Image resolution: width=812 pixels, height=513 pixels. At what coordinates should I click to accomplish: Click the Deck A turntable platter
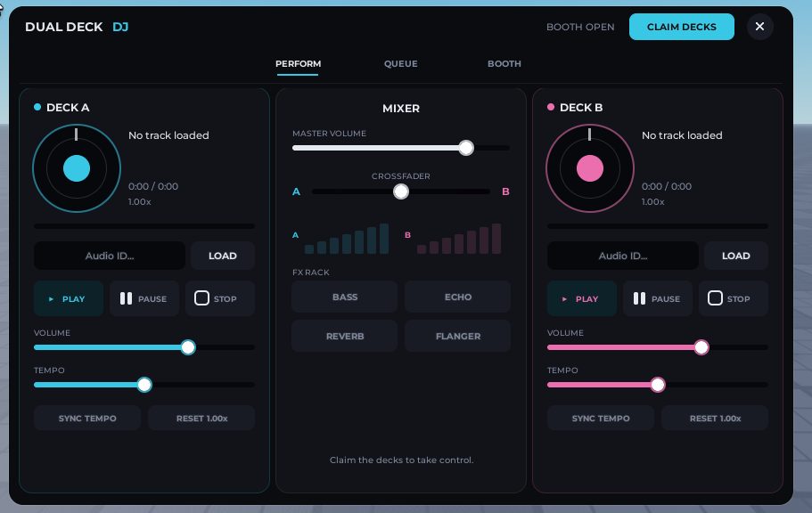(77, 168)
